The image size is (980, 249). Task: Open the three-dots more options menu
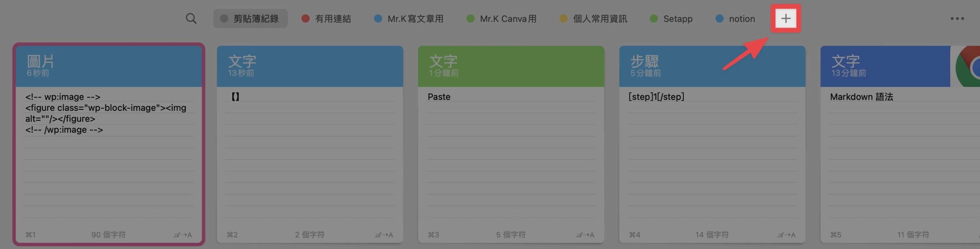[957, 19]
